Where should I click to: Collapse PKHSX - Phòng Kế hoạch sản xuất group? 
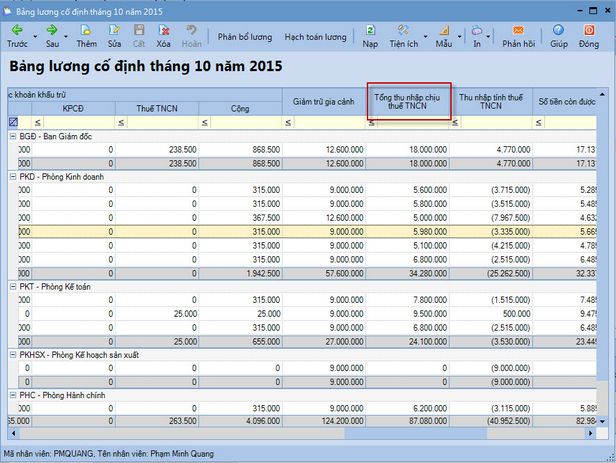[13, 355]
